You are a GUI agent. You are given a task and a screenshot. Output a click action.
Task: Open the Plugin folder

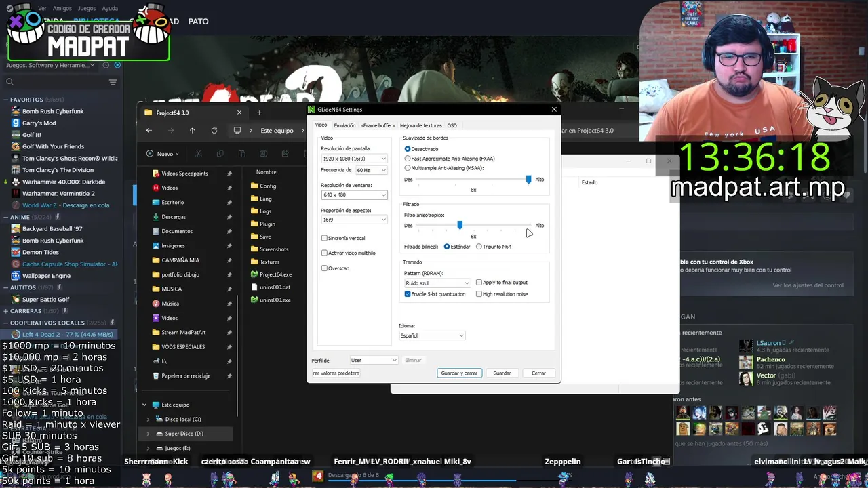tap(263, 224)
